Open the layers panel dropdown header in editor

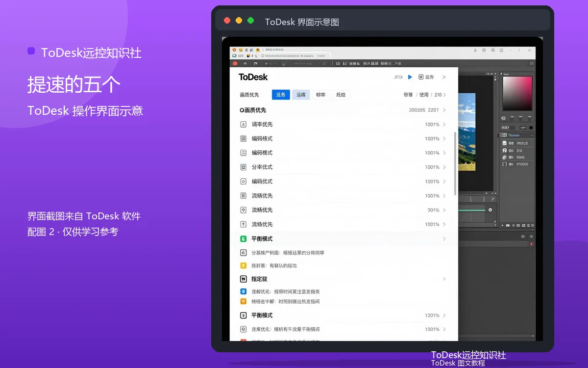516,135
